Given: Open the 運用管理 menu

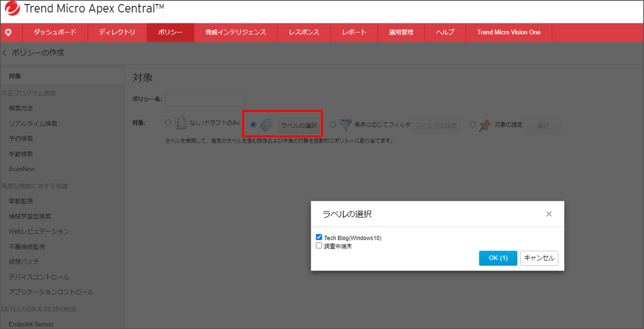Looking at the screenshot, I should tap(401, 32).
